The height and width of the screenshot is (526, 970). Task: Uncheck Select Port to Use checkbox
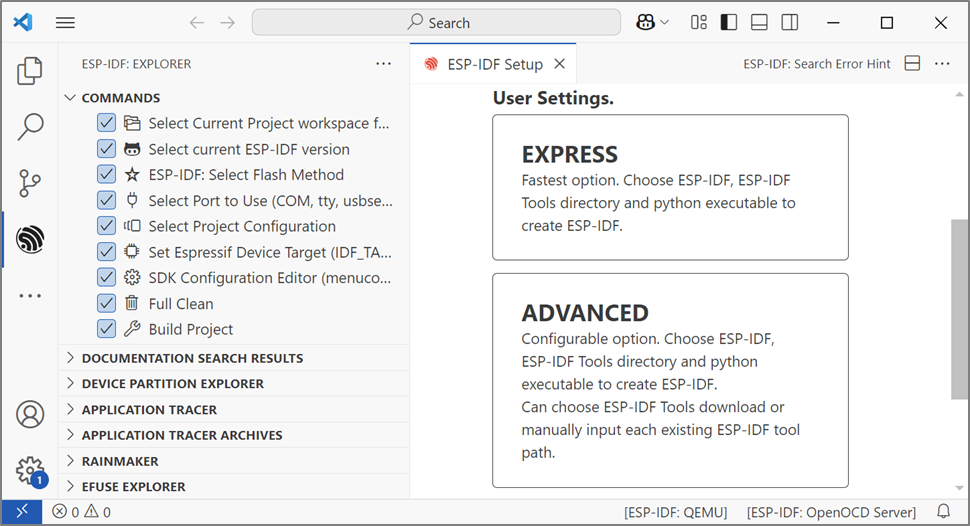106,200
